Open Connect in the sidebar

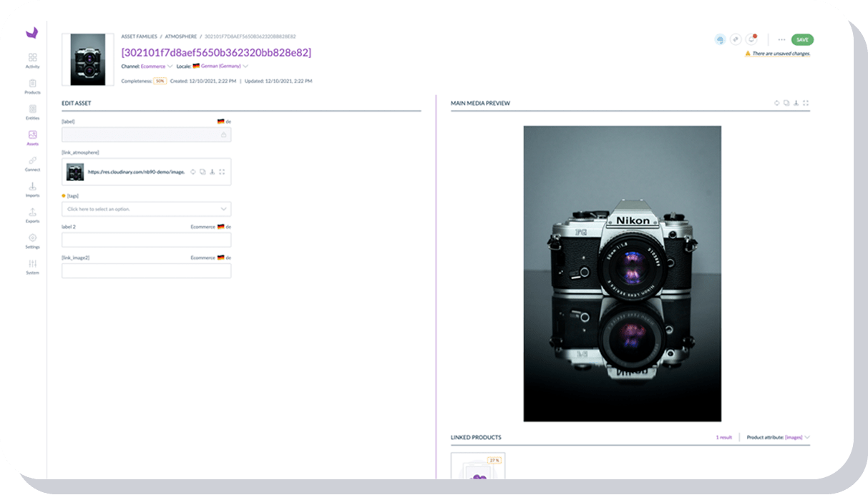(x=32, y=163)
